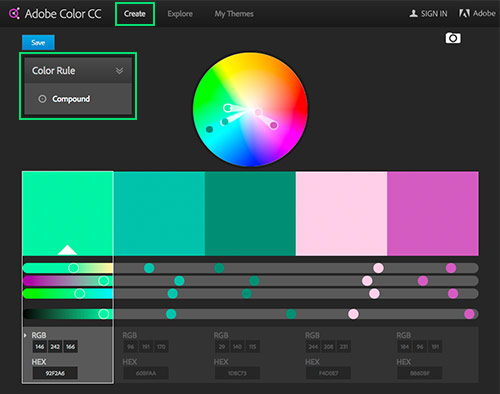Click the HEX field showing F4D0E7
The image size is (500, 394).
click(x=328, y=373)
